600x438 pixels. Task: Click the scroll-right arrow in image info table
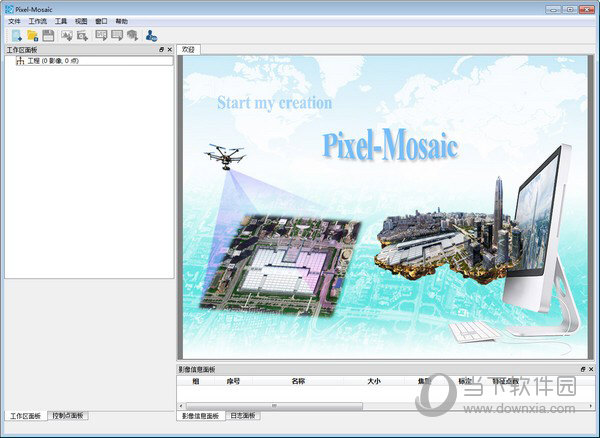click(591, 406)
